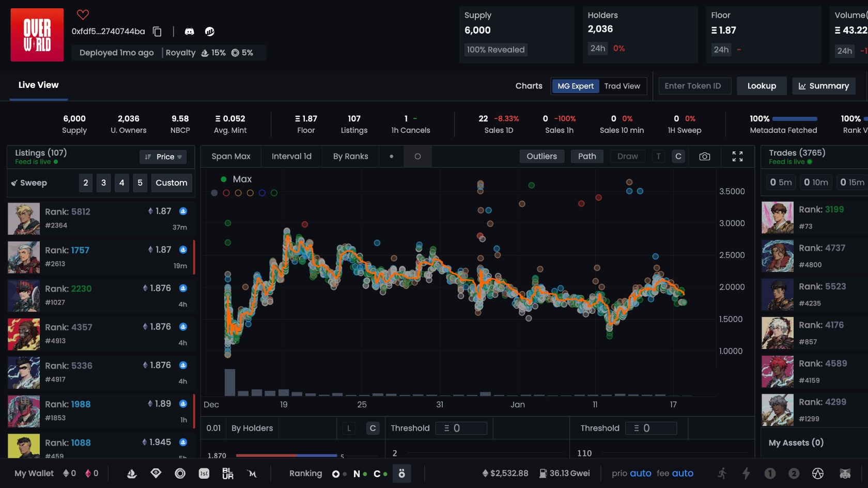Select wallet preset number 2

(794, 474)
